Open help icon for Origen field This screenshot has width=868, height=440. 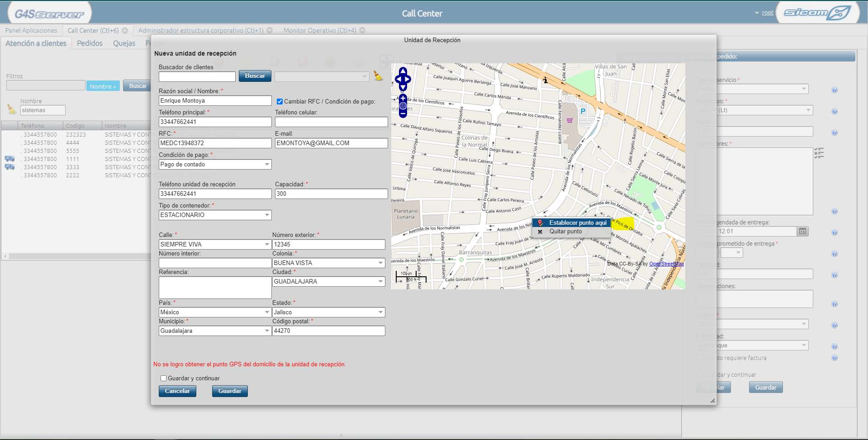[x=835, y=325]
